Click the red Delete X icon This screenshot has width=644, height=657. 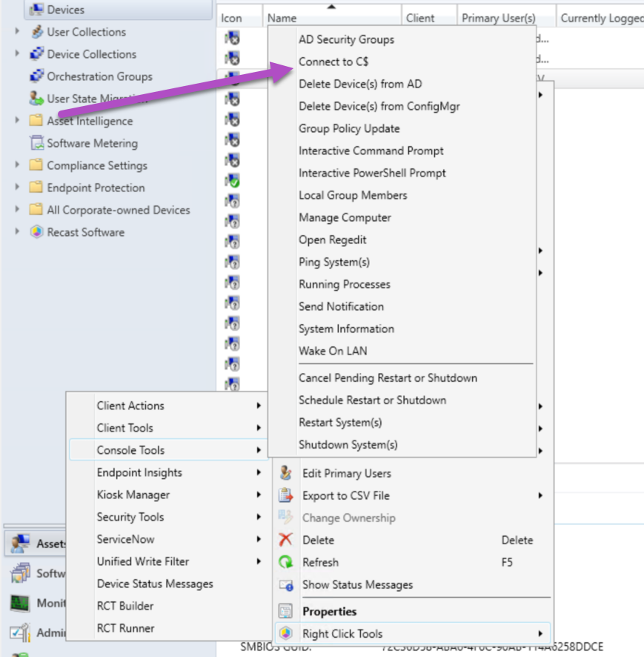(x=285, y=540)
